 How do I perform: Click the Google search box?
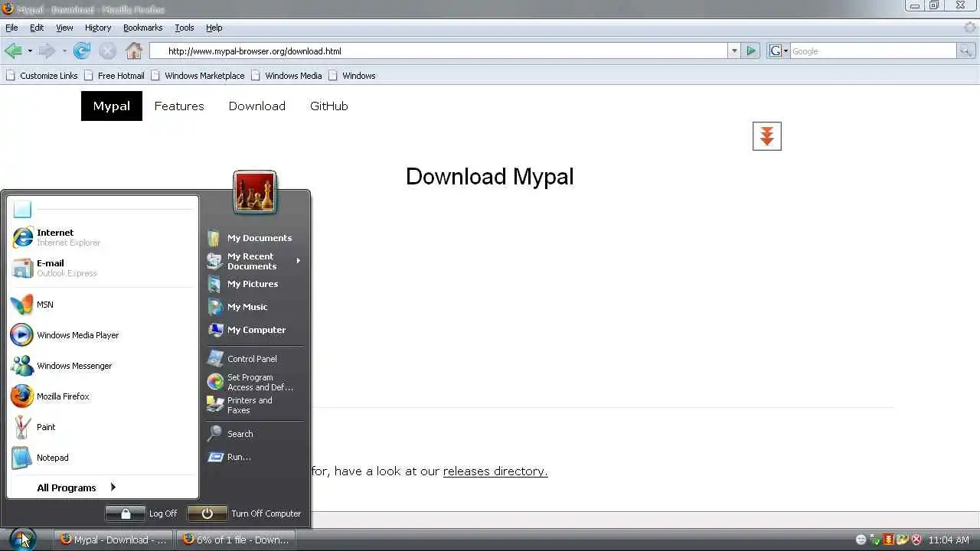tap(873, 51)
